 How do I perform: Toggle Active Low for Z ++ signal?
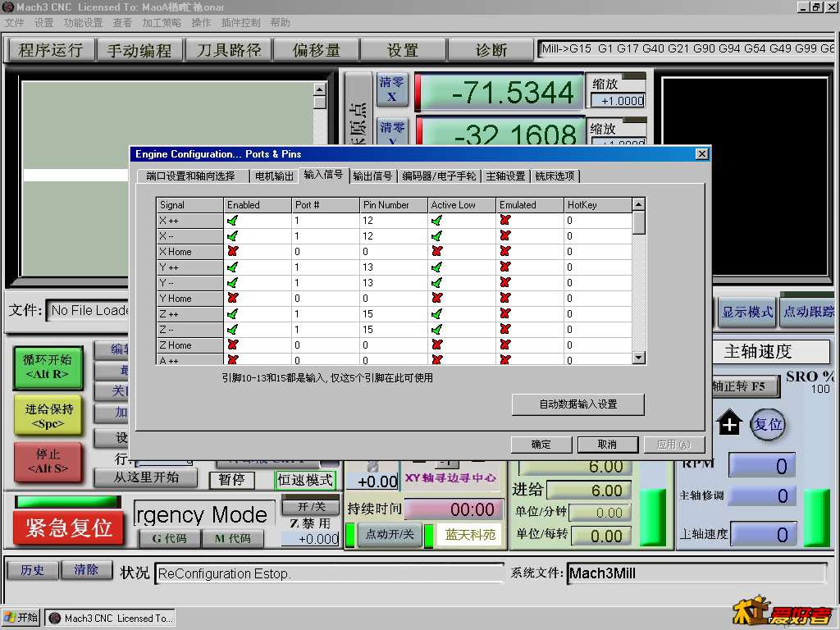(436, 314)
